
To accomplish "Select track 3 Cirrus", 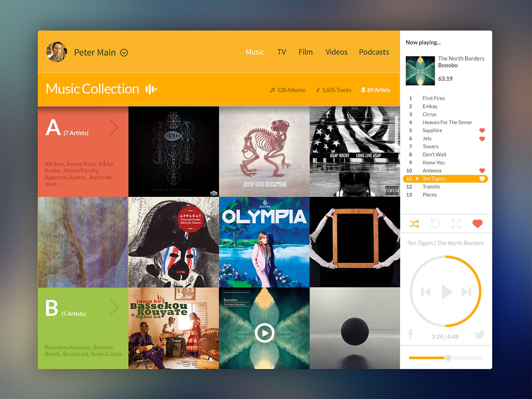I will pyautogui.click(x=445, y=114).
